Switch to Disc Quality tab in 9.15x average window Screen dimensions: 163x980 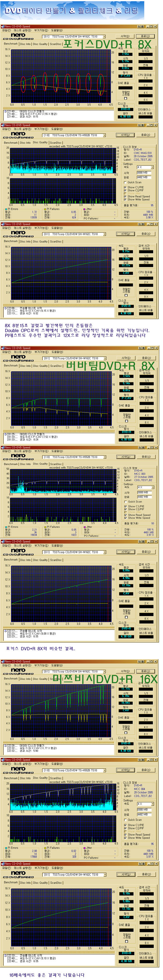[x=40, y=241]
